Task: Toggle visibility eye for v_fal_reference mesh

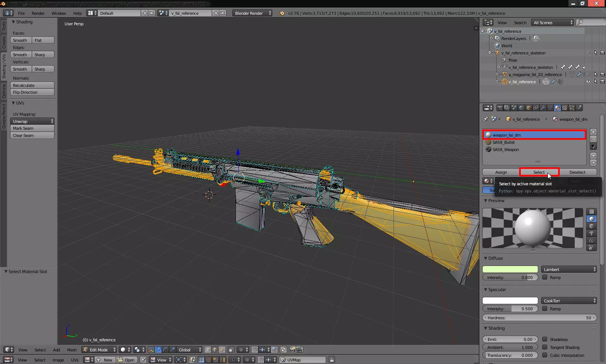Action: click(588, 82)
